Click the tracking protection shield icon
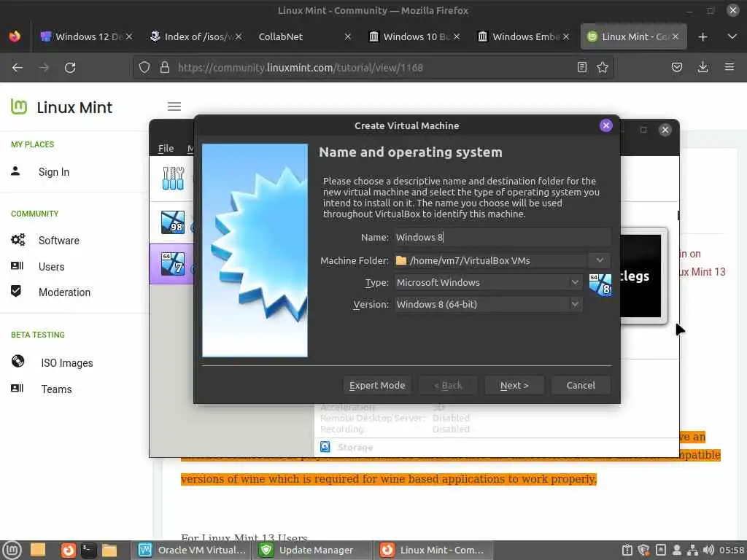 [x=144, y=68]
